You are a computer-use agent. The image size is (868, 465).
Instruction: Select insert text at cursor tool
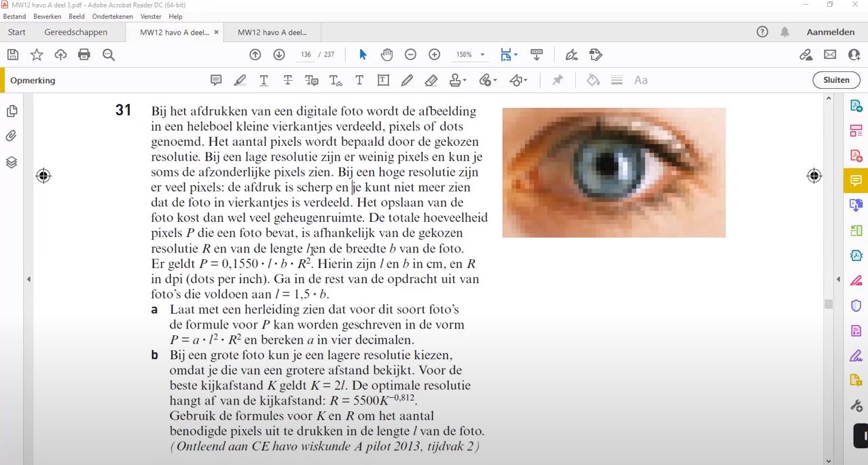336,80
